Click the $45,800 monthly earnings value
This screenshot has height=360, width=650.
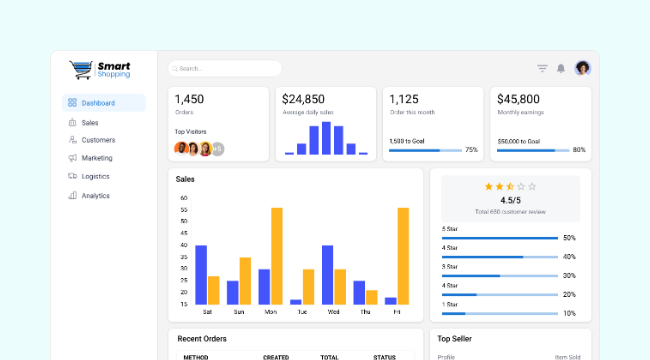(518, 99)
